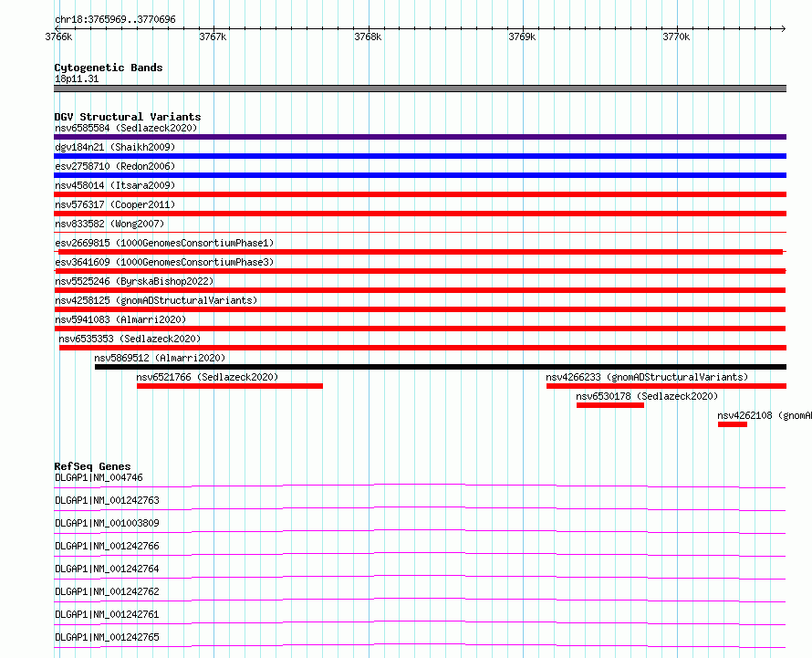Select the DLGAP1|NM_001242763 gene label
This screenshot has height=658, width=812.
[x=107, y=500]
